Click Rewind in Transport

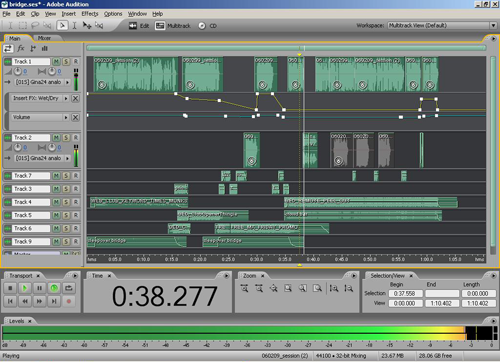click(x=25, y=301)
